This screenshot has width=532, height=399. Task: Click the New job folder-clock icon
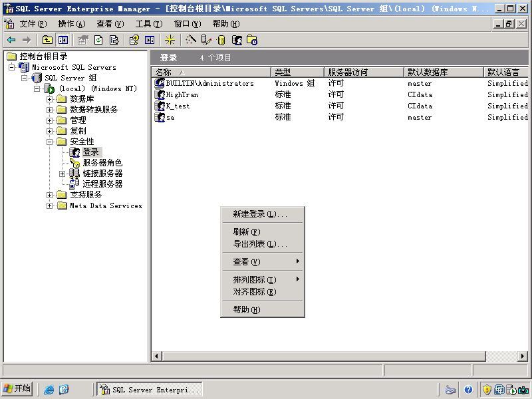pyautogui.click(x=252, y=40)
